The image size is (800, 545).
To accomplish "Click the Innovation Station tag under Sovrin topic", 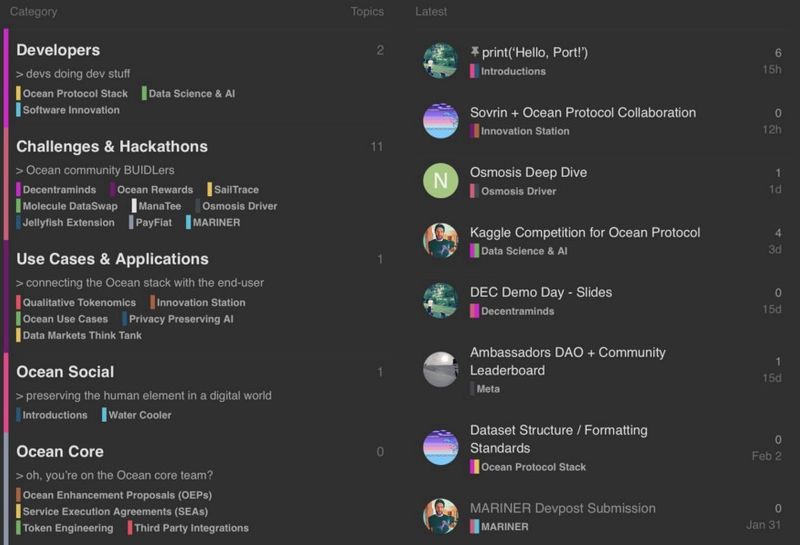I will click(525, 131).
